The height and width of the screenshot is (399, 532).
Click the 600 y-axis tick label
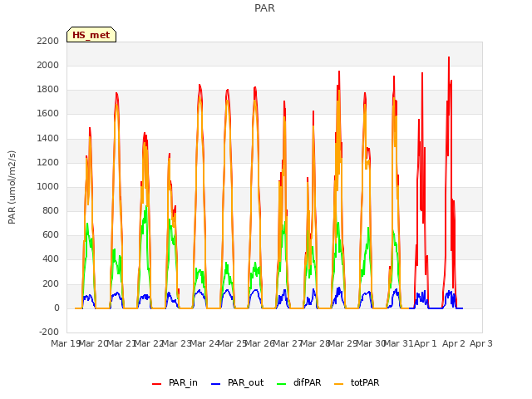[51, 235]
